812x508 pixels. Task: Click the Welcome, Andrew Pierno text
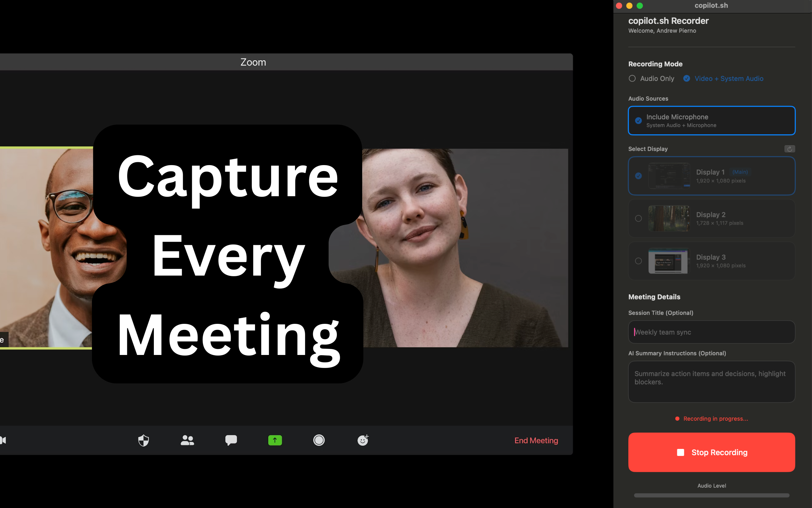pos(662,30)
